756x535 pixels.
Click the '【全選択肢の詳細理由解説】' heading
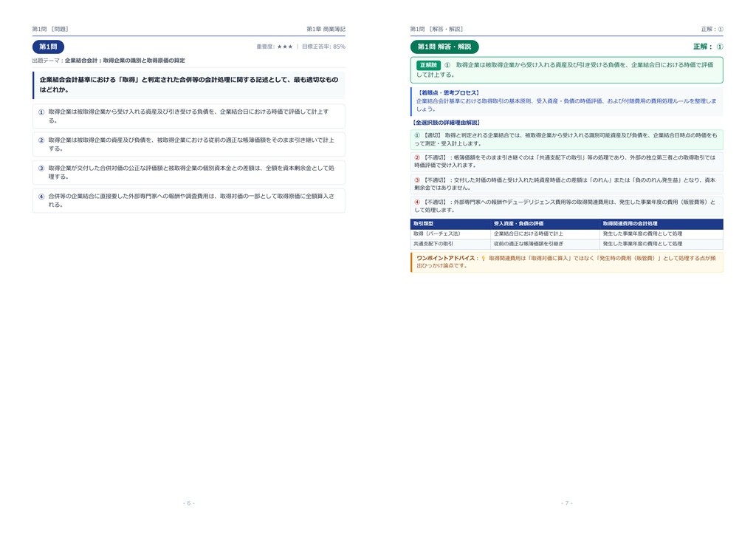(x=447, y=123)
